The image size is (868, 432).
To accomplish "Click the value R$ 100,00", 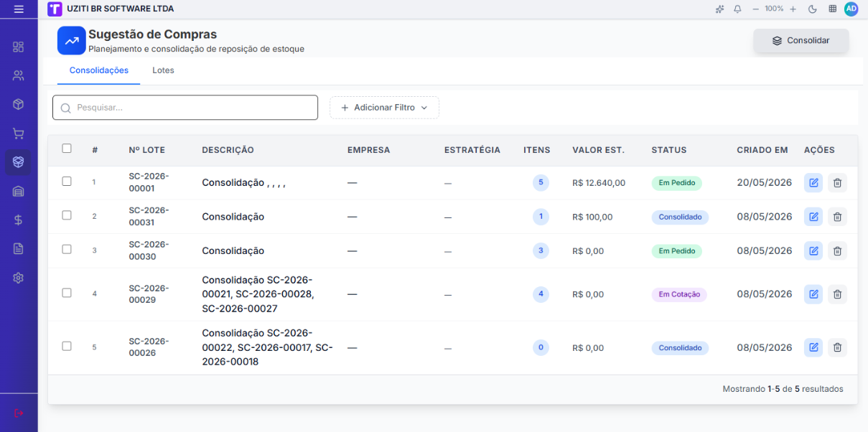I will [x=592, y=217].
